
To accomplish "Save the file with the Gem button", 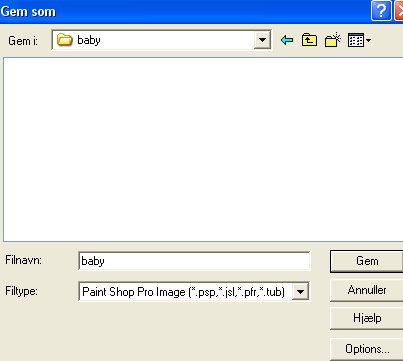I will tap(367, 261).
